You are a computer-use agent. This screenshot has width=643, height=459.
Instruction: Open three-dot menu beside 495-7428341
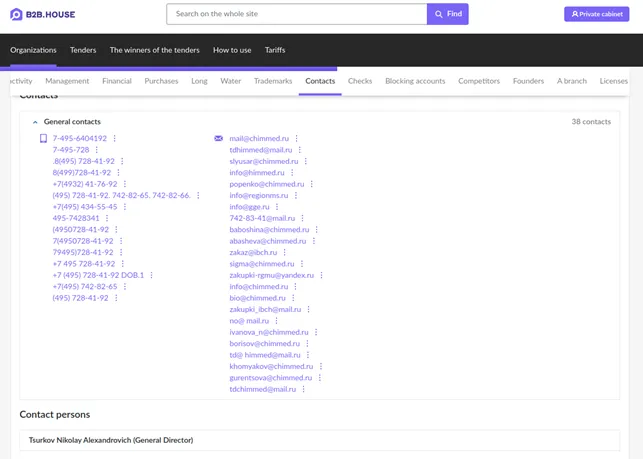(108, 218)
